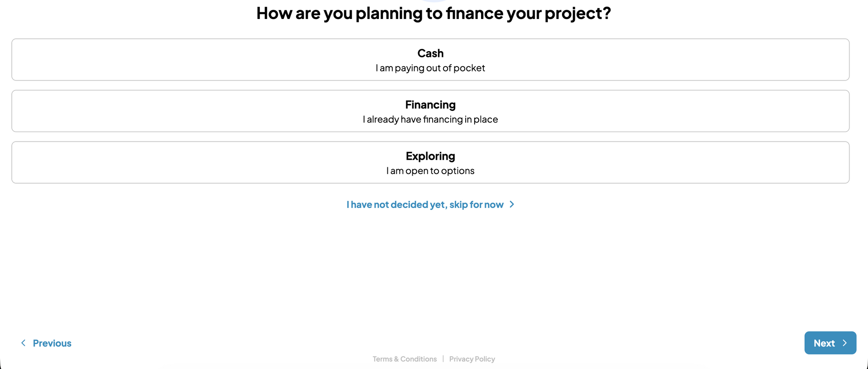The width and height of the screenshot is (868, 369).
Task: Click the chevron arrow after 'skip for now'
Action: pos(512,204)
